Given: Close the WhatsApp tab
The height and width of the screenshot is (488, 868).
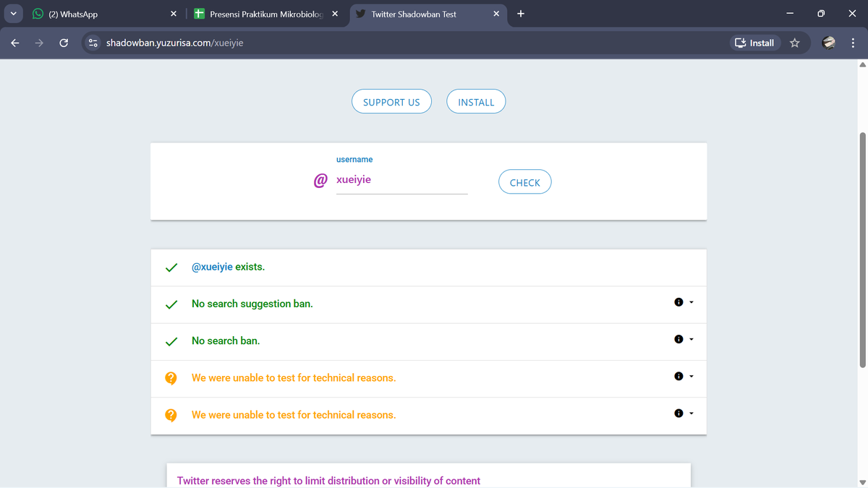Looking at the screenshot, I should (174, 14).
